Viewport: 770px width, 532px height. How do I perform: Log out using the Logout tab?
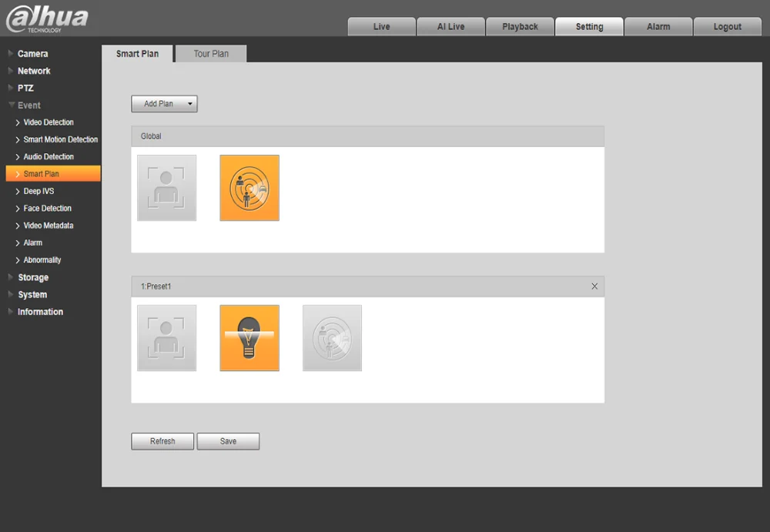(x=728, y=26)
